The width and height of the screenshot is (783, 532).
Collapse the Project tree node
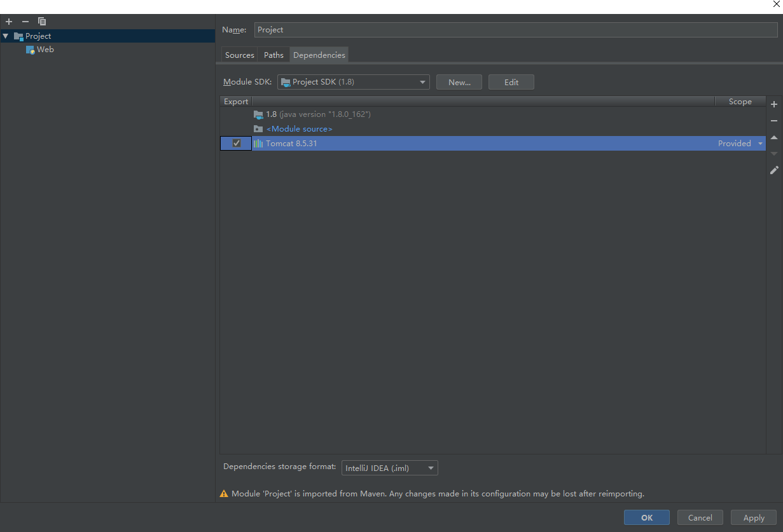pos(6,36)
